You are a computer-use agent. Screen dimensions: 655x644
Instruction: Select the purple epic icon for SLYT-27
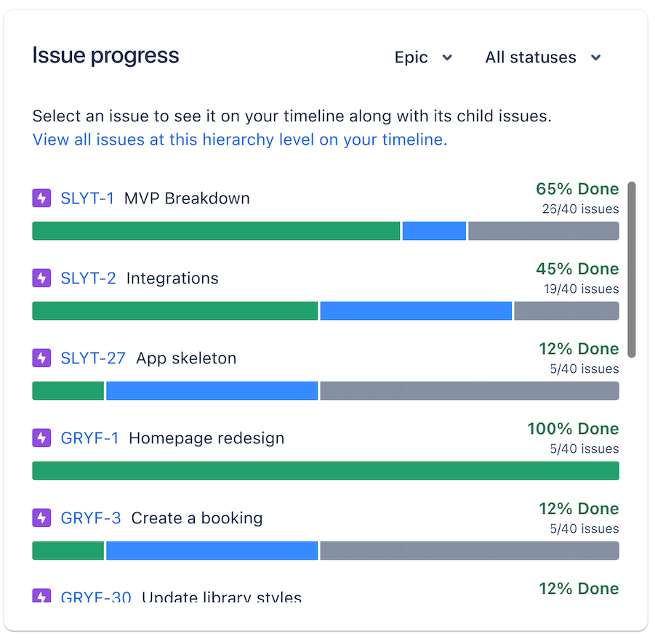tap(41, 358)
